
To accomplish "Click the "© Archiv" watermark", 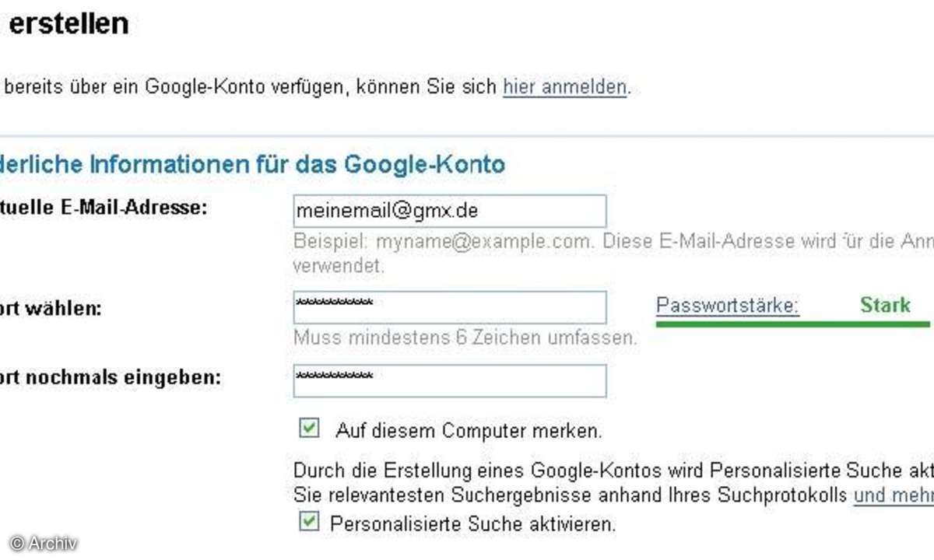I will click(44, 543).
